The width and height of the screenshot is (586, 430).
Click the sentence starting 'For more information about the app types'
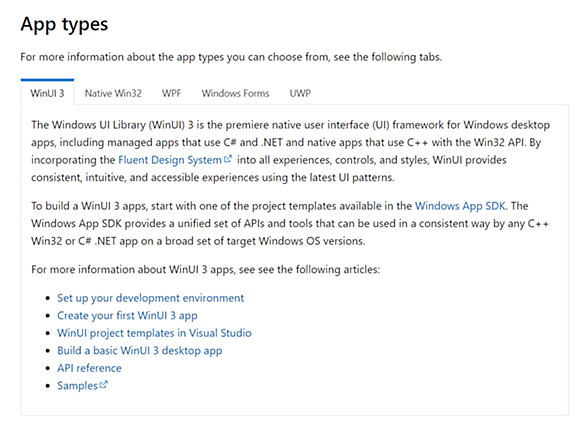231,57
